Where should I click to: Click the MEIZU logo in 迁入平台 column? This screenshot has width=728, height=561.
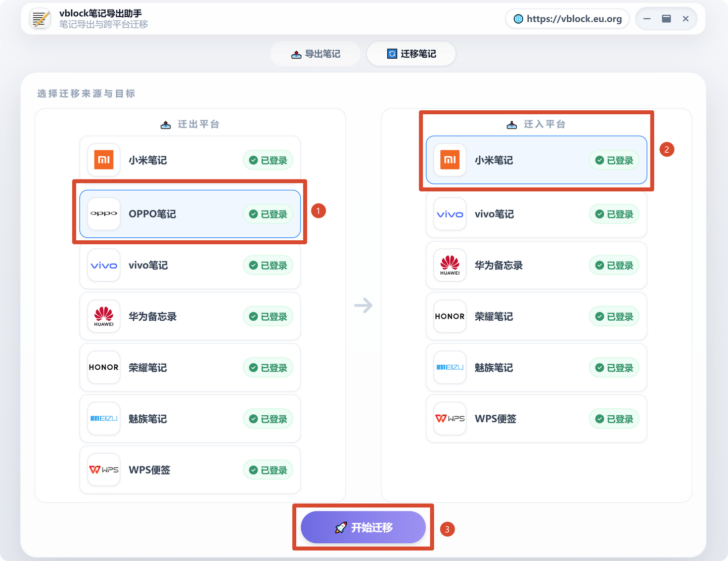pos(450,367)
